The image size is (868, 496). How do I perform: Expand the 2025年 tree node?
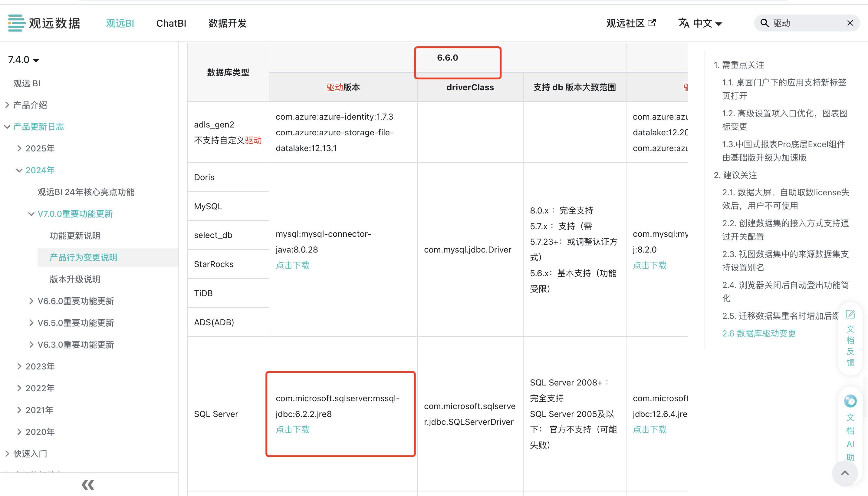pos(19,148)
